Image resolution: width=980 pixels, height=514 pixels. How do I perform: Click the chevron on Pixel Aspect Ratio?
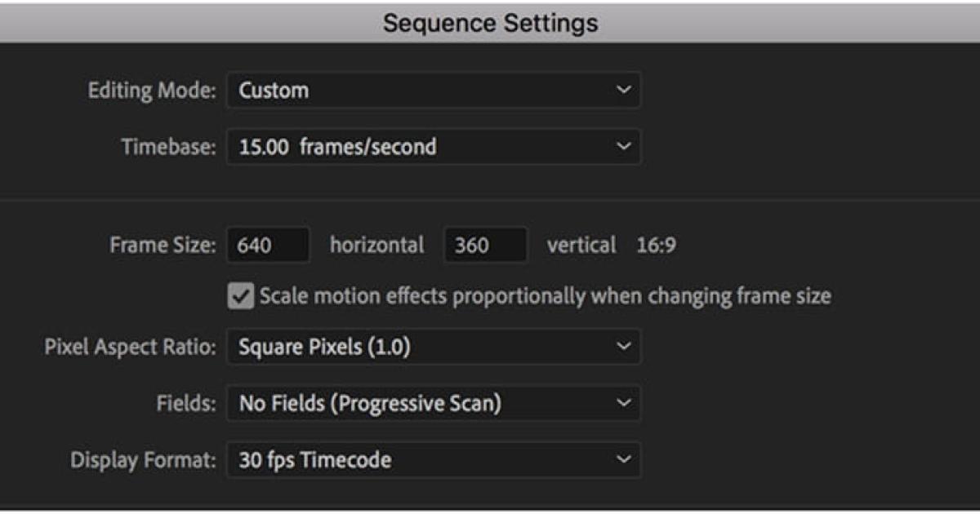[x=623, y=347]
